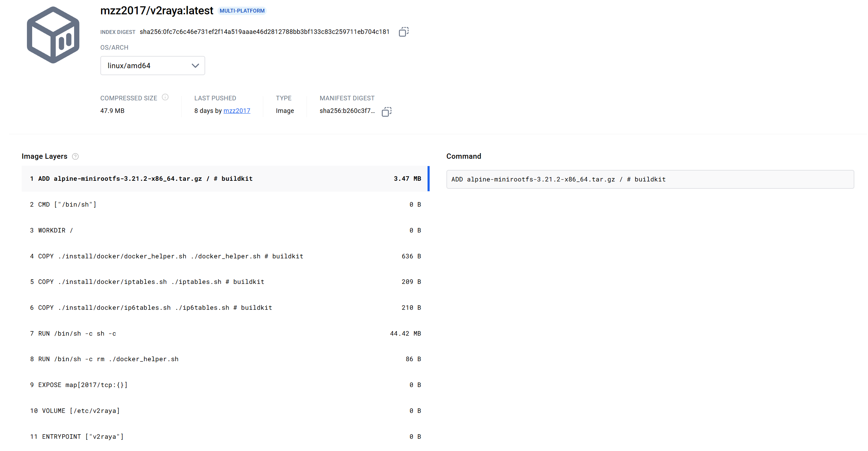
Task: Click the truncated sha256:b260c3f7 manifest digest
Action: pos(347,111)
